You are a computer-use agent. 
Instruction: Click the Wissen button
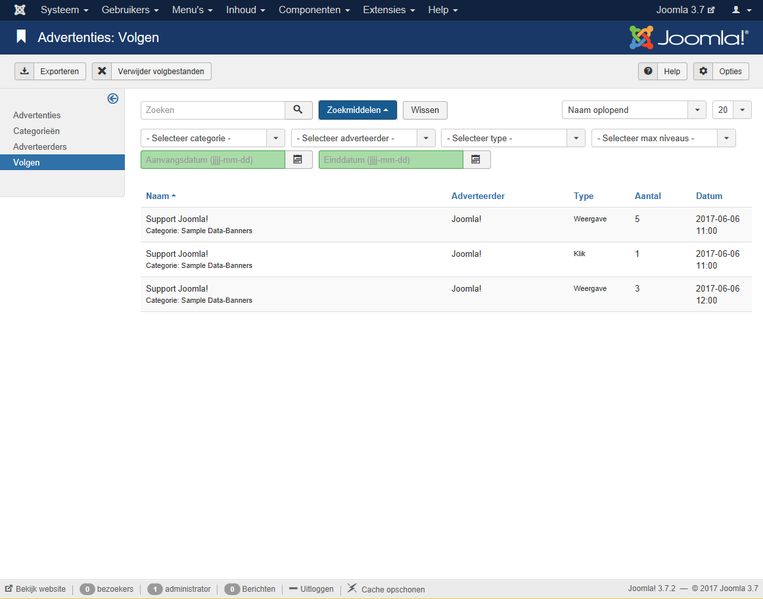click(x=425, y=110)
